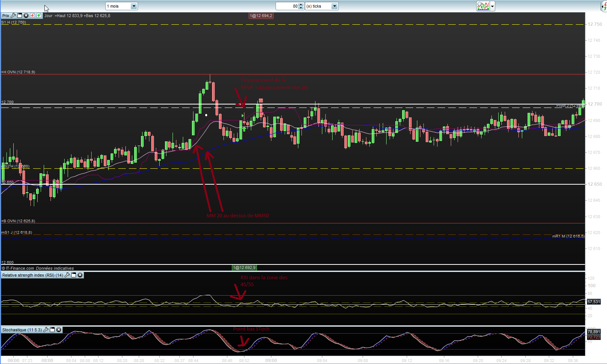Image resolution: width=607 pixels, height=364 pixels.
Task: Decrease the tick count with down stepper
Action: pos(301,8)
